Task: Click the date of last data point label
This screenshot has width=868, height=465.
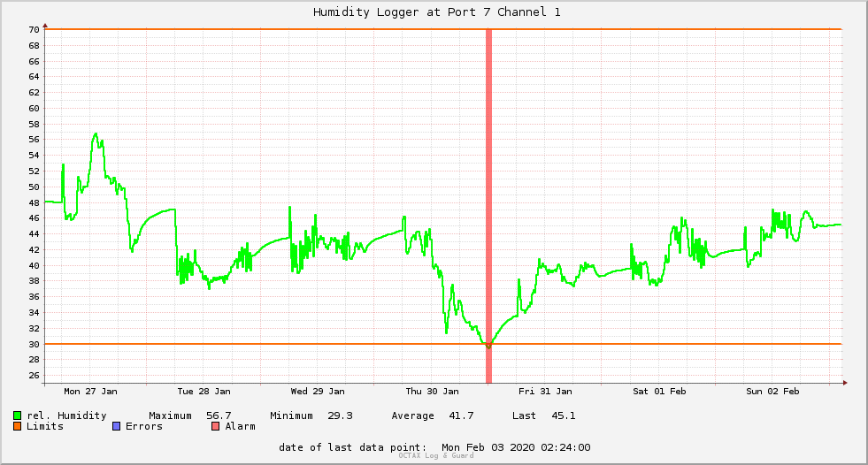Action: (353, 447)
